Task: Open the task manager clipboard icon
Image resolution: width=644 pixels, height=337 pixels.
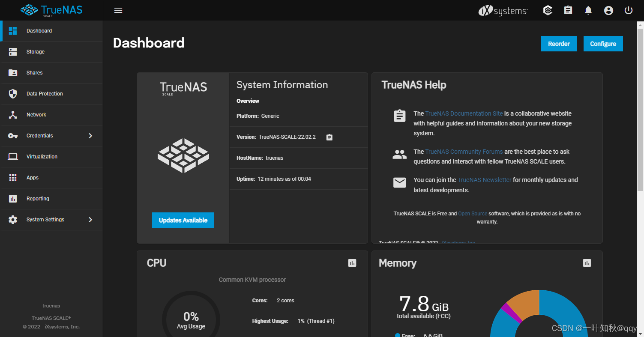Action: click(568, 10)
